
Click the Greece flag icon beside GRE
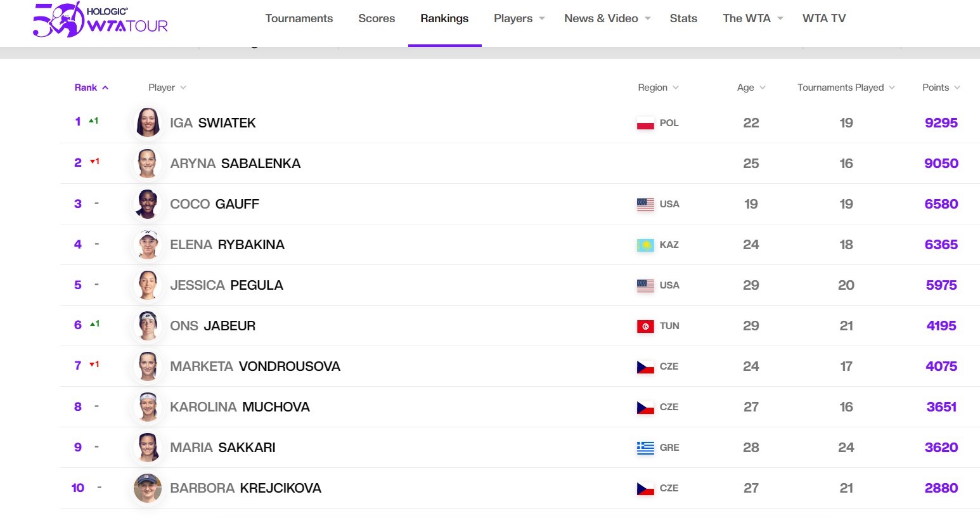(645, 448)
